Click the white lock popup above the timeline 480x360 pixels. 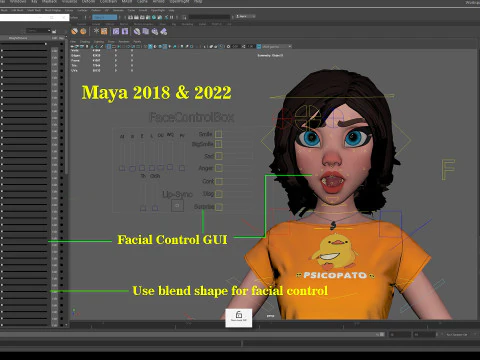point(239,318)
